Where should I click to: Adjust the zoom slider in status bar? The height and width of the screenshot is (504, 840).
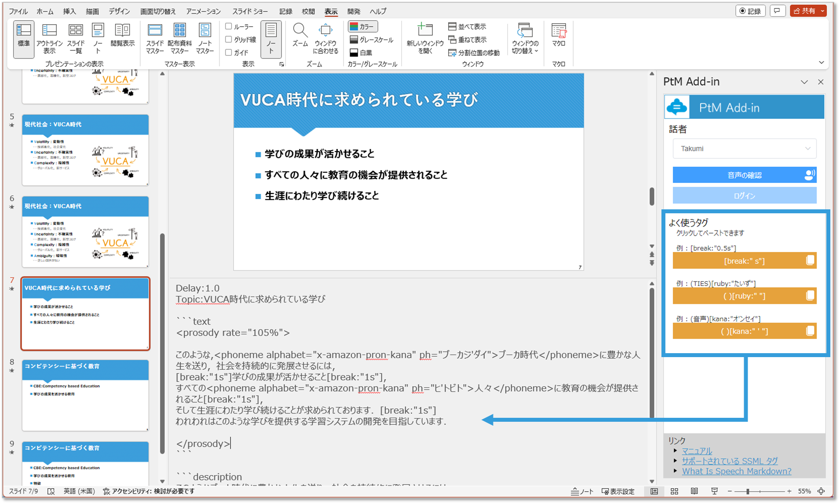click(748, 491)
